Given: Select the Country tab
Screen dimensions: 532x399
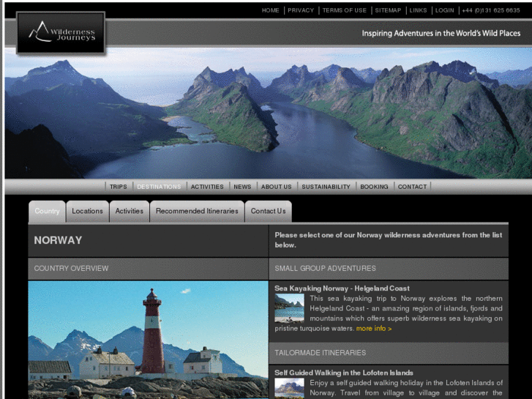Looking at the screenshot, I should (47, 212).
